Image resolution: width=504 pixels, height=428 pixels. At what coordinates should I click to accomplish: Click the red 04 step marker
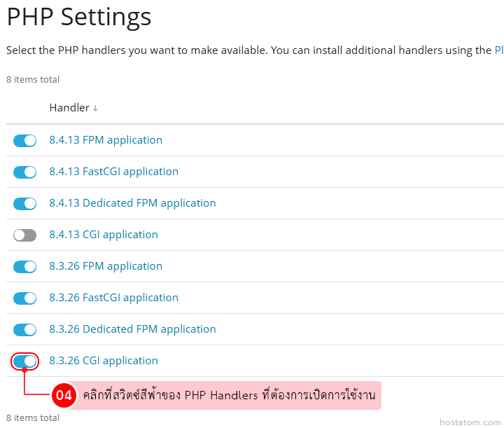(x=64, y=395)
